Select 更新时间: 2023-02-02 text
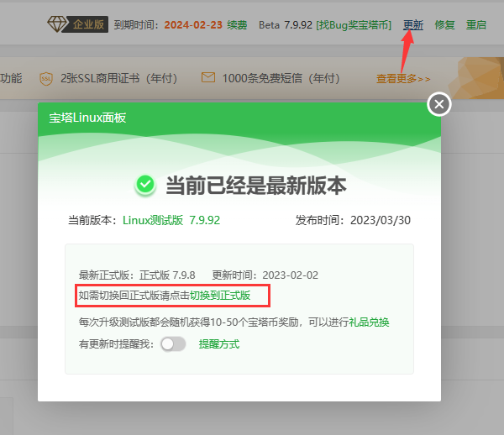Screen dimensions: 504x435 (265, 275)
